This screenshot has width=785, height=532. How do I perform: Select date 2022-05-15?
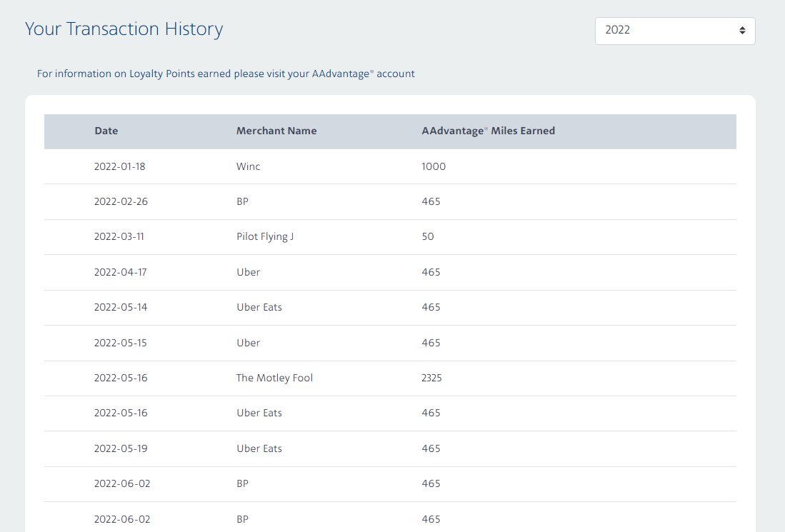coord(121,343)
